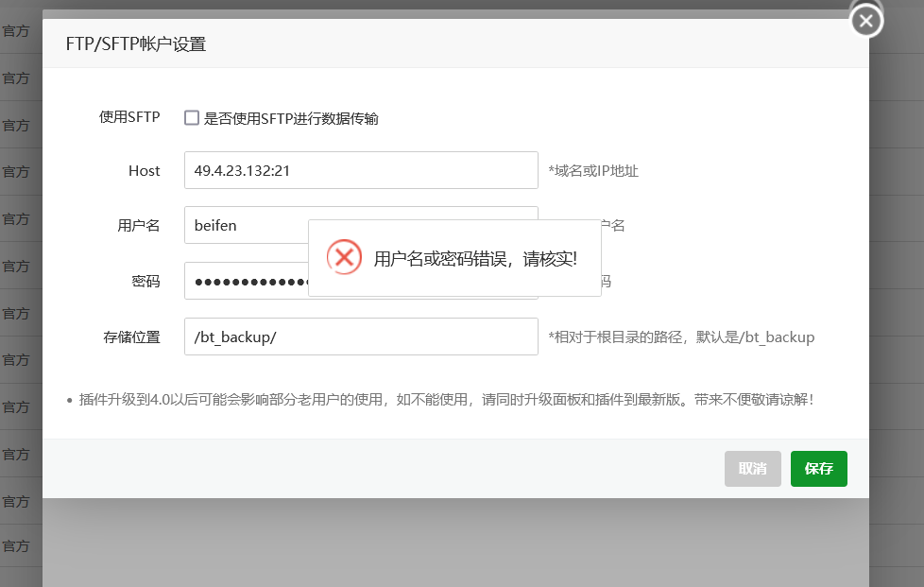924x587 pixels.
Task: Click the 用户名 label
Action: point(139,226)
